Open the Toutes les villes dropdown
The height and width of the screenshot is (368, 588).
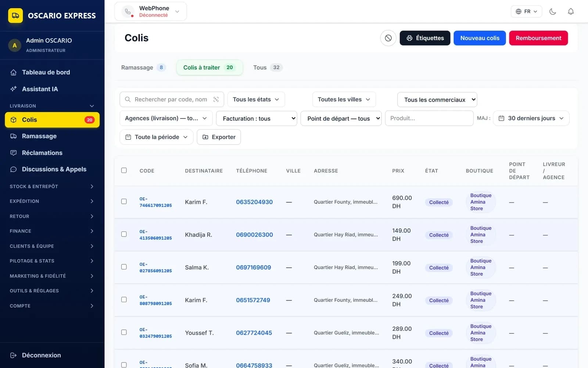[x=344, y=99]
